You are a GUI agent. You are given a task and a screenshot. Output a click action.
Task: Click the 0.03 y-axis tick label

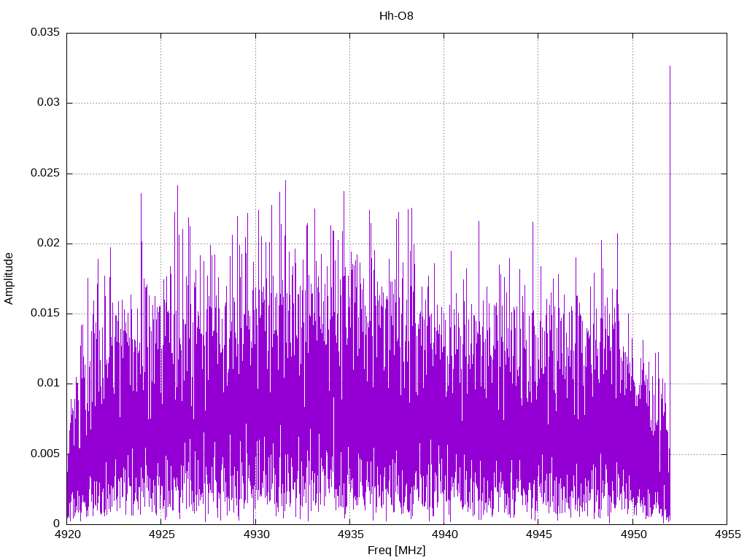[x=47, y=103]
